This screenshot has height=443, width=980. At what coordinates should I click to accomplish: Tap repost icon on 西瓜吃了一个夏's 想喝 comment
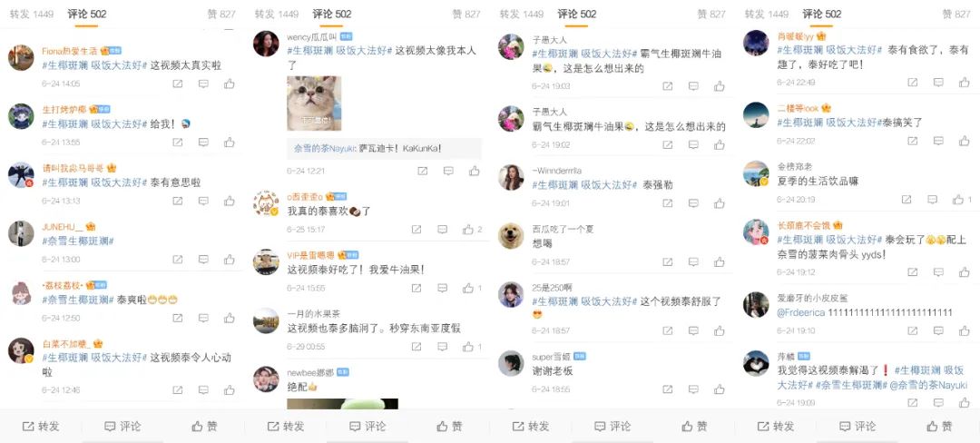coord(668,261)
